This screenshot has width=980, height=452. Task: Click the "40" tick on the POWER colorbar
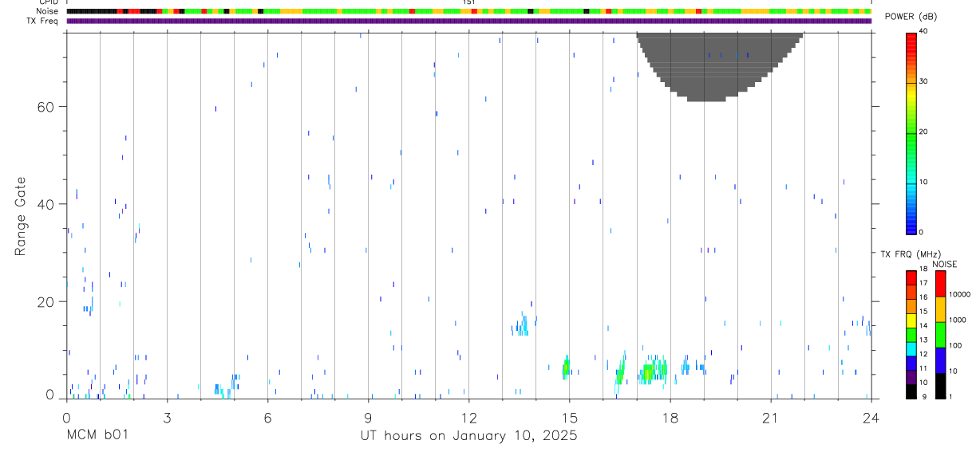(x=923, y=31)
